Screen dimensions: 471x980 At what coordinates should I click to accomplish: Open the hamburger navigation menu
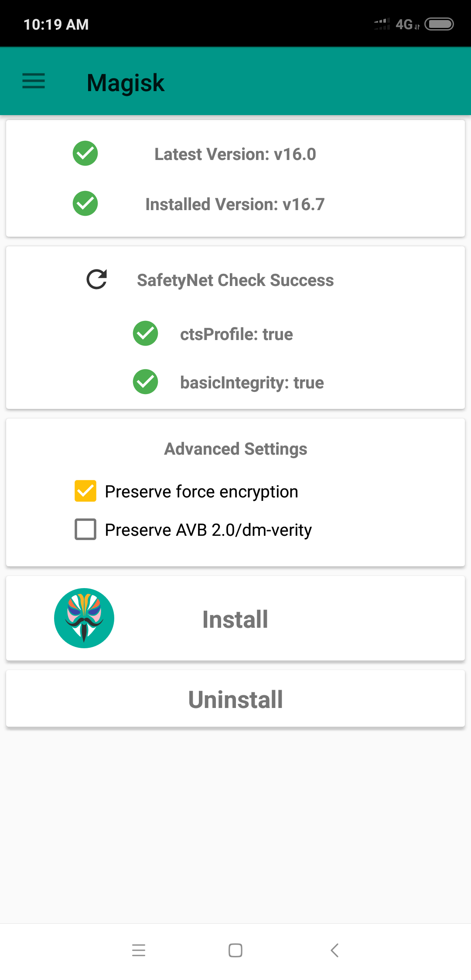pyautogui.click(x=34, y=81)
